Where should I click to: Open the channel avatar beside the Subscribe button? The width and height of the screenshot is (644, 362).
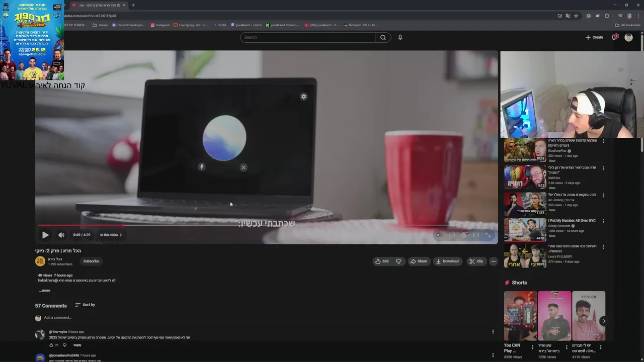pos(40,261)
